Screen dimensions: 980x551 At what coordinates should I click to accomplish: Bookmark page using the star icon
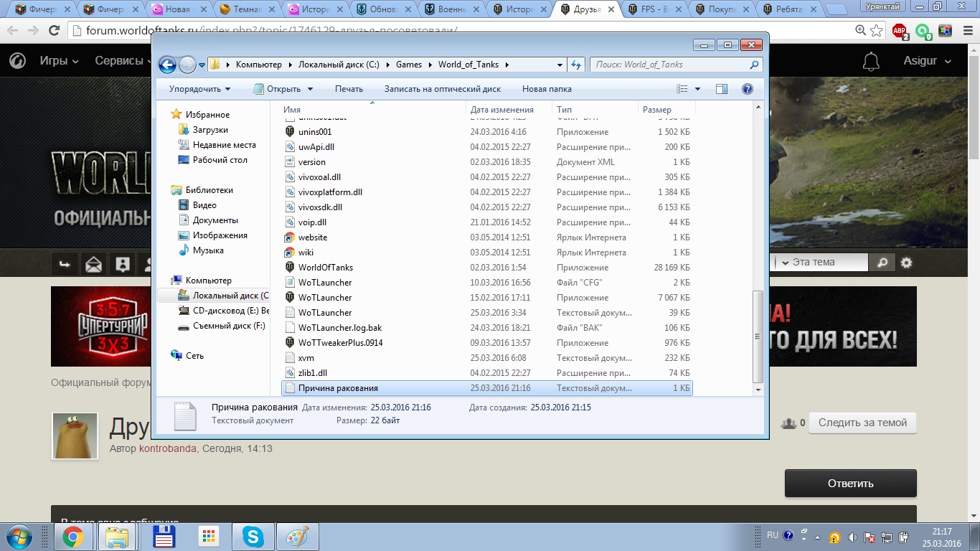pos(876,31)
